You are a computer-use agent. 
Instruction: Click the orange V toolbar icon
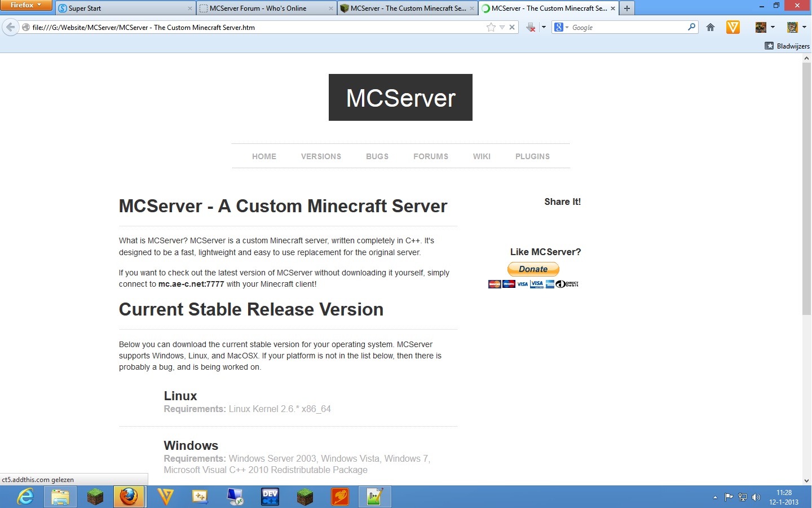(x=733, y=27)
